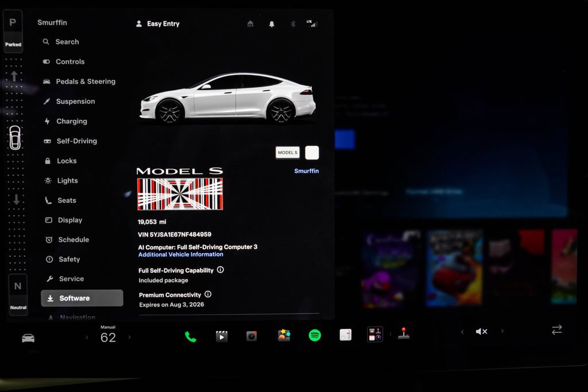Viewport: 588px width, 392px height.
Task: Raise volume with right chevron
Action: point(502,331)
